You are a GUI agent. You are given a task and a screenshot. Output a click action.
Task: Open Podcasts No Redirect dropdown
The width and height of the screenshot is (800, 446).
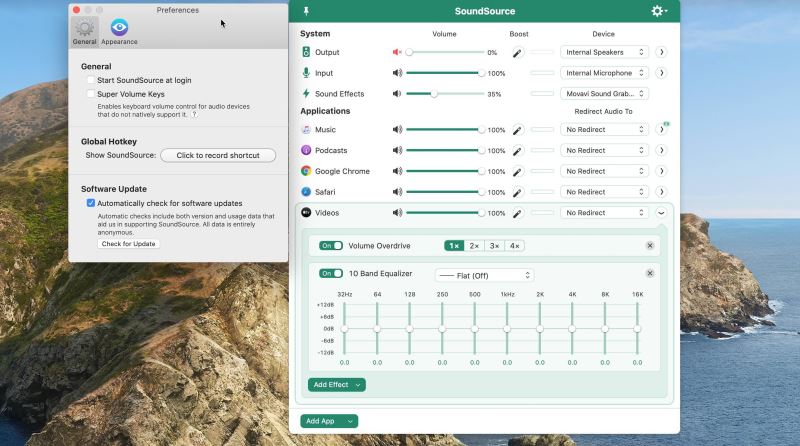point(604,150)
